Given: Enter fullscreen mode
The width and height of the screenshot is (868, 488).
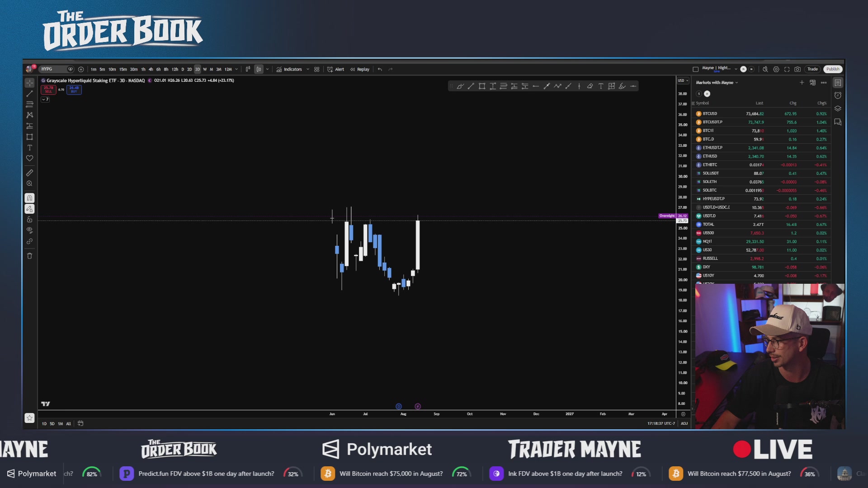Looking at the screenshot, I should (x=787, y=69).
